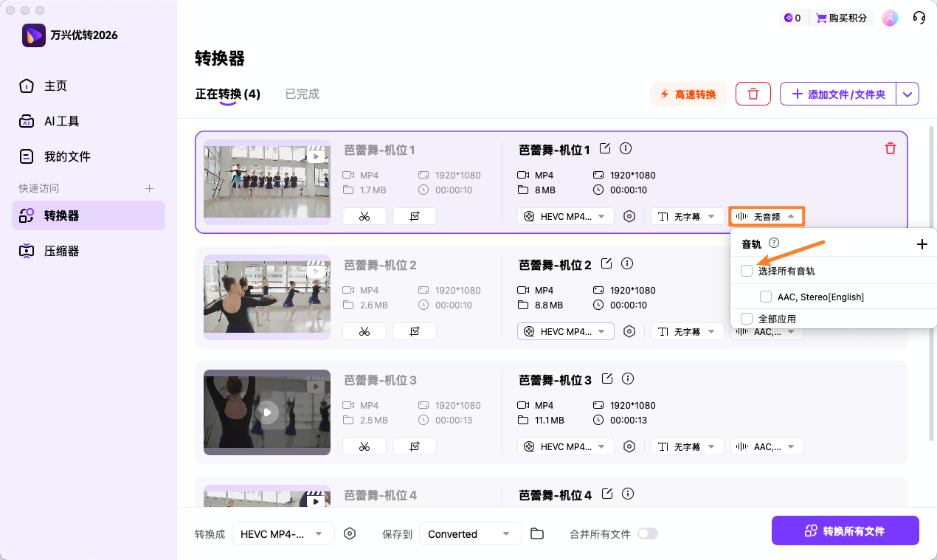The image size is (937, 560).
Task: Open customer support headset icon
Action: click(919, 18)
